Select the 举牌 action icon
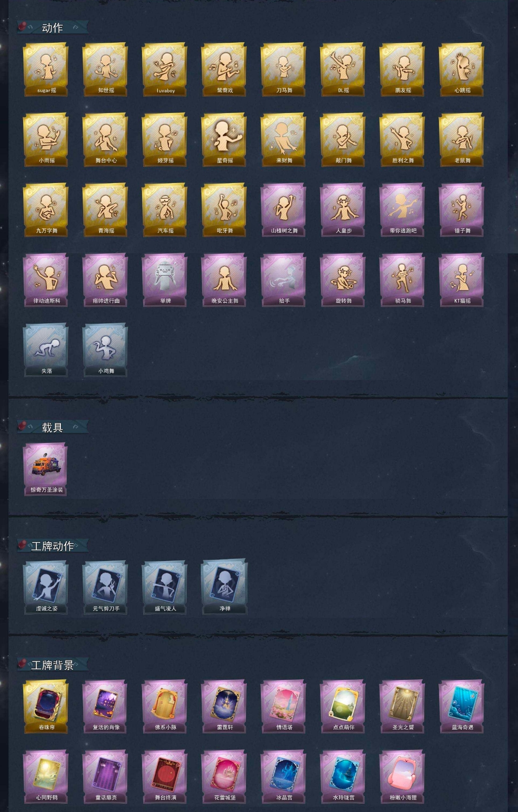The width and height of the screenshot is (518, 812). click(165, 280)
